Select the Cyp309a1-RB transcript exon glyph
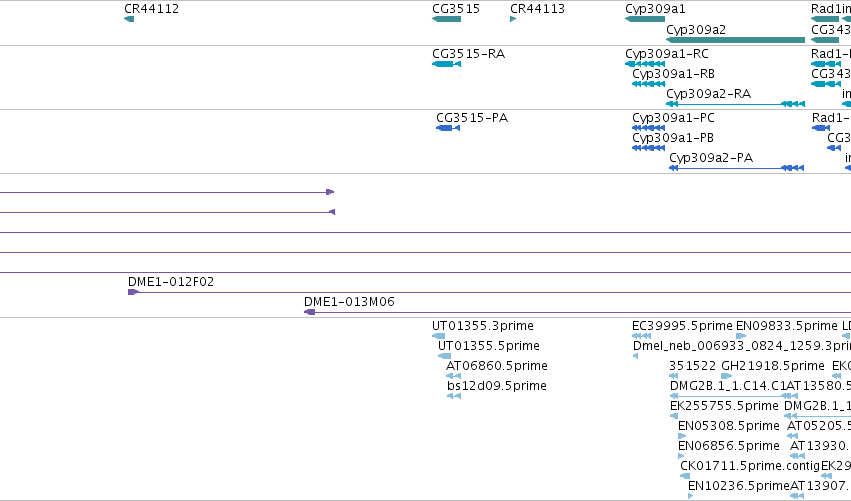The width and height of the screenshot is (851, 501). click(649, 84)
